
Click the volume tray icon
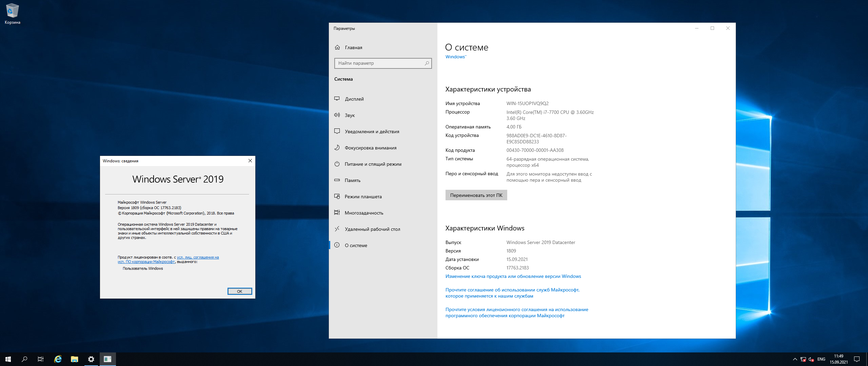[x=811, y=359]
